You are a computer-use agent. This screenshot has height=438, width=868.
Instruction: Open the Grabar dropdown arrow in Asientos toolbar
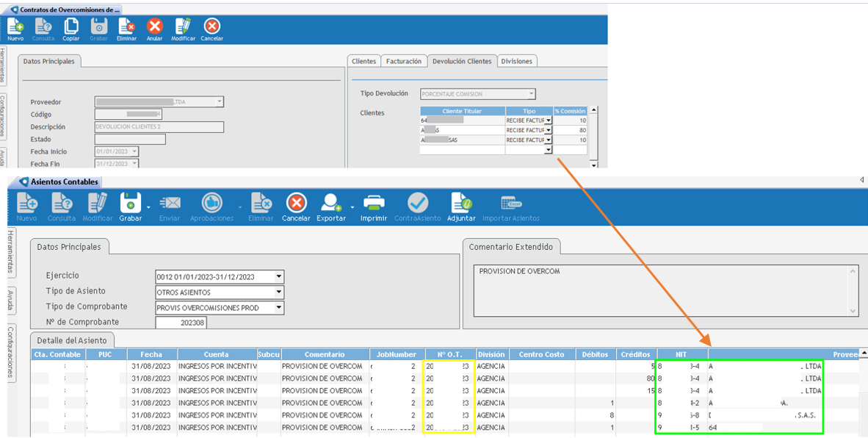pos(148,208)
